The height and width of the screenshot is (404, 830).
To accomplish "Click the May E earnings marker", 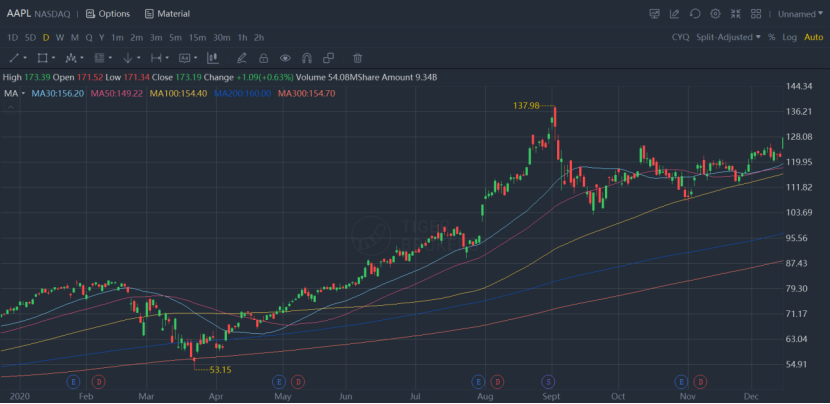I will [278, 381].
